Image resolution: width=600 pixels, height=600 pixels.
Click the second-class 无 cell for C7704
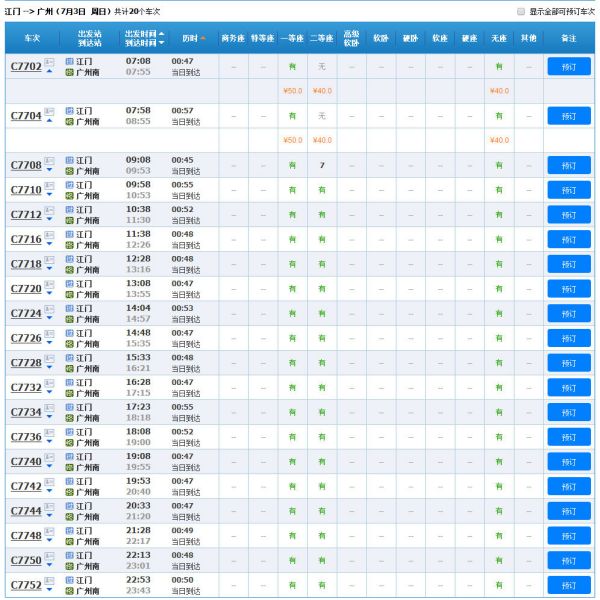[322, 116]
